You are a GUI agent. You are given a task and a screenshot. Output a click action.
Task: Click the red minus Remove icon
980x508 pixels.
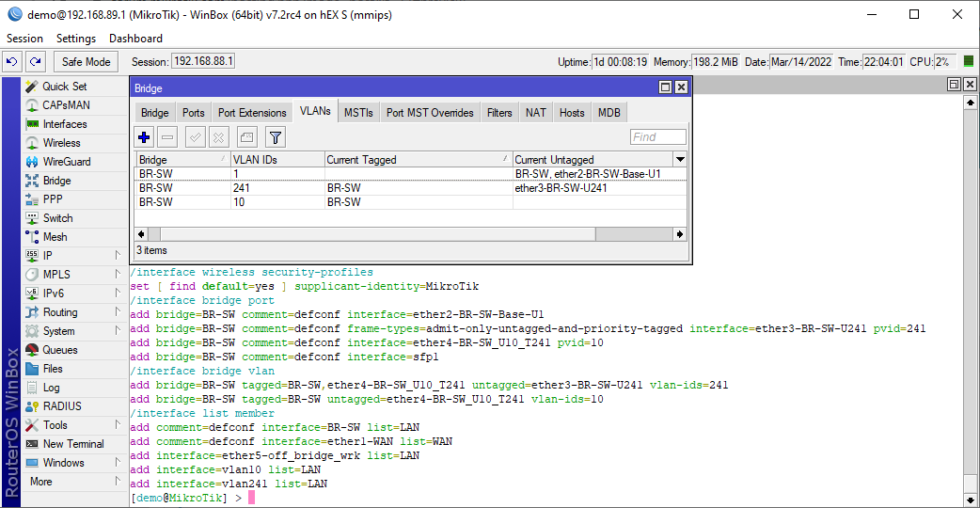(x=167, y=137)
